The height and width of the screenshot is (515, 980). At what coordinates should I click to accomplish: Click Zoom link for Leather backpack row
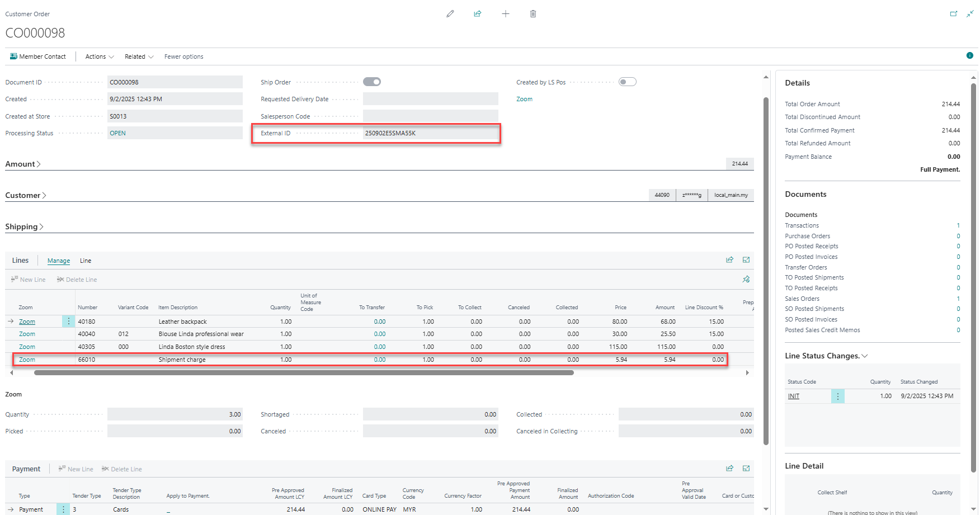point(27,322)
